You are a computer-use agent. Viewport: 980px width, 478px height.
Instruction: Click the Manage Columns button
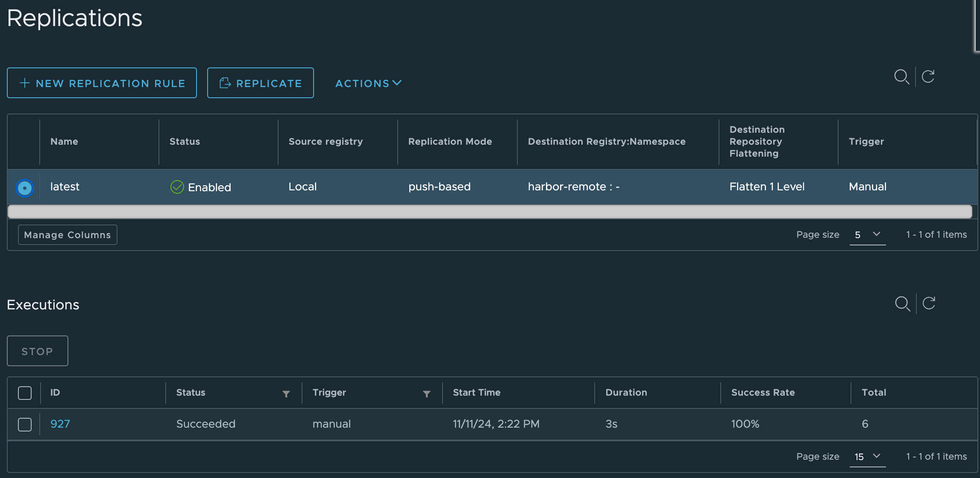coord(67,235)
